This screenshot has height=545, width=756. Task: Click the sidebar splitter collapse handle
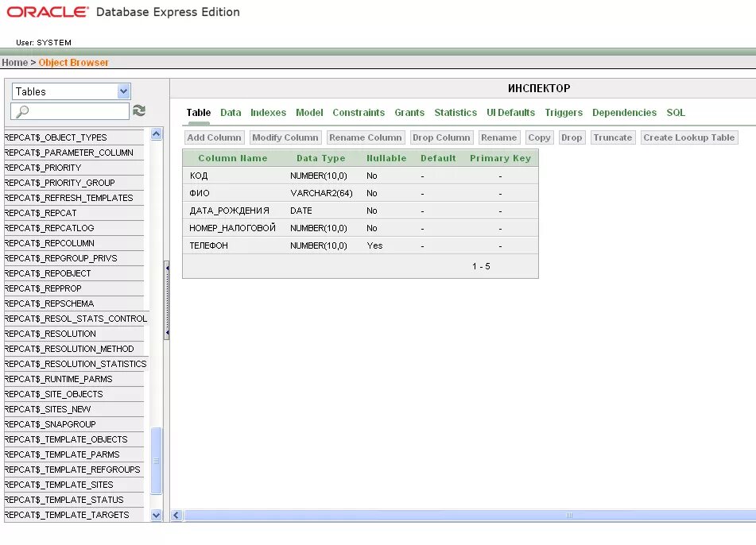pos(167,300)
